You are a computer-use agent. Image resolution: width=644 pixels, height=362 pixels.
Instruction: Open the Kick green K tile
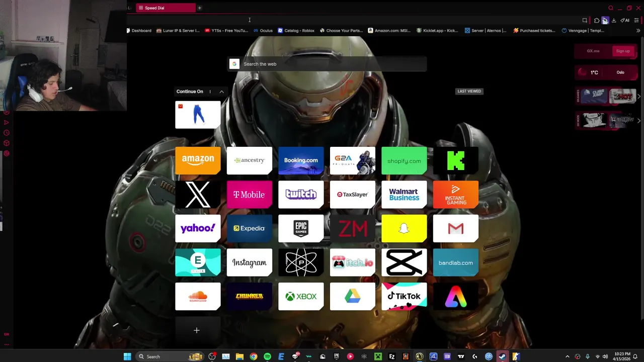pyautogui.click(x=456, y=160)
